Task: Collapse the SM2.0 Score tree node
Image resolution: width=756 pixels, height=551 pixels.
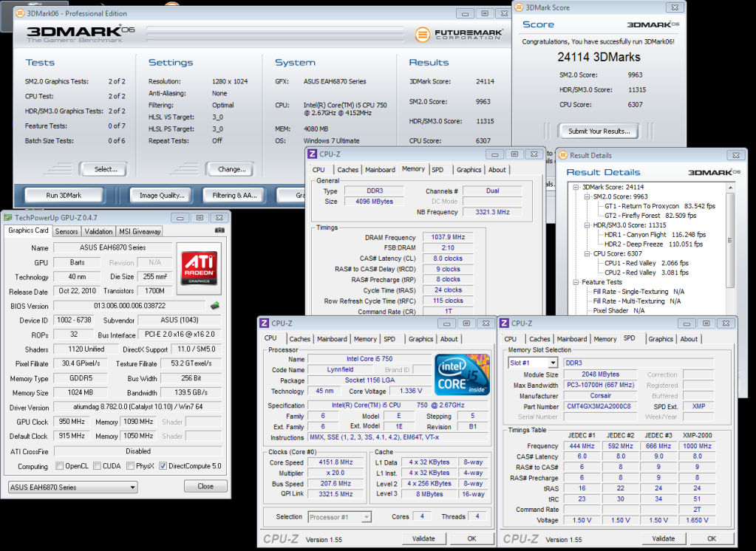Action: point(588,197)
